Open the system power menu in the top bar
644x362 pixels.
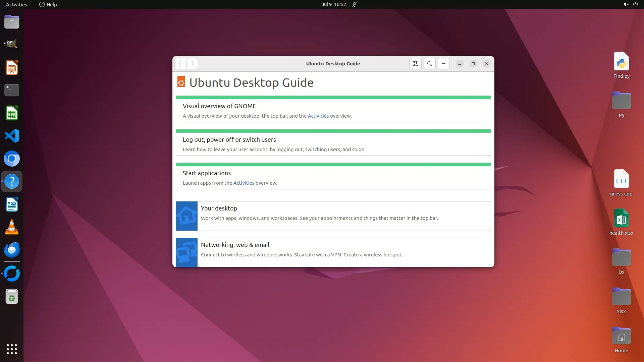[635, 4]
